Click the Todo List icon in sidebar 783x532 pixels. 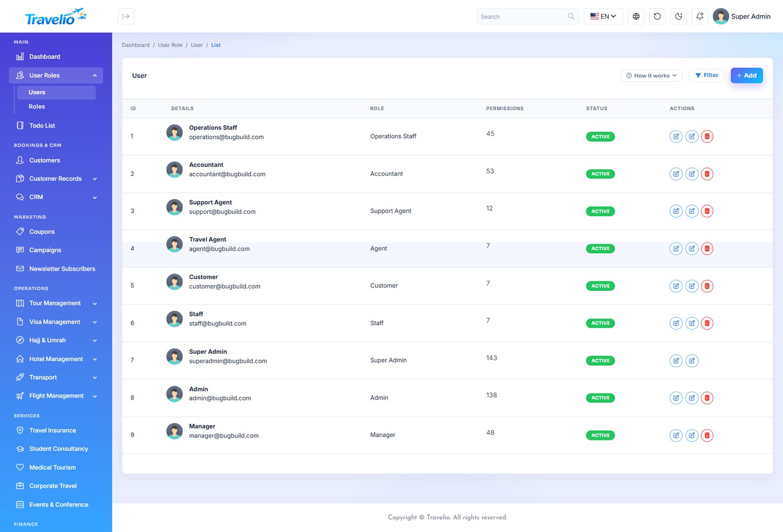click(20, 125)
